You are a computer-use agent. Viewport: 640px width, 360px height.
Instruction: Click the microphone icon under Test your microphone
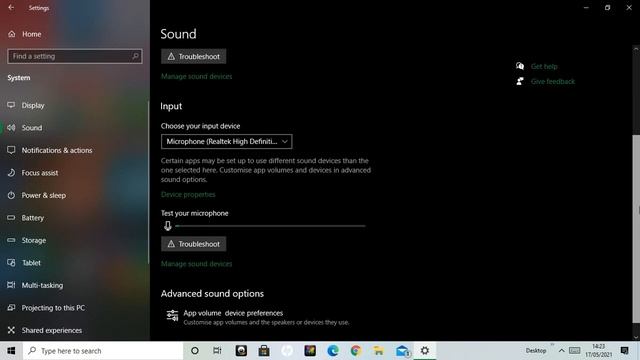coord(168,226)
